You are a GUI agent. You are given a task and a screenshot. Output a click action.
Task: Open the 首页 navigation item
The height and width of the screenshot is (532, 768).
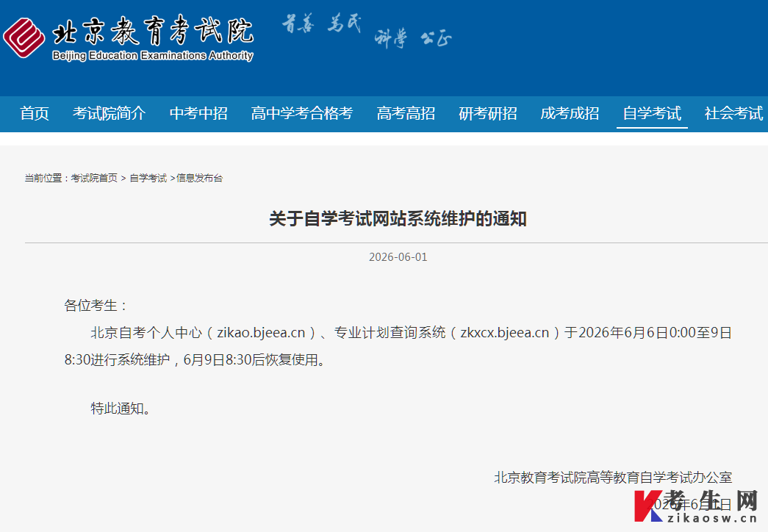(x=35, y=113)
